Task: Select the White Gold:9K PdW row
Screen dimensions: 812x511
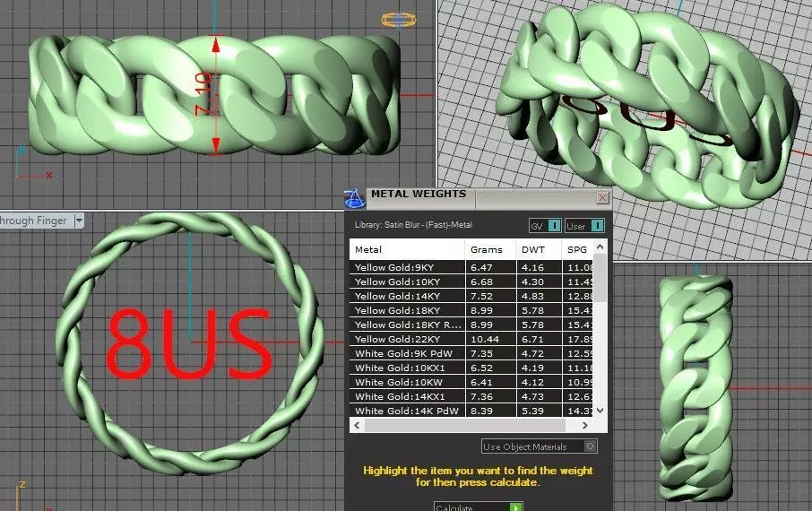Action: pos(471,353)
